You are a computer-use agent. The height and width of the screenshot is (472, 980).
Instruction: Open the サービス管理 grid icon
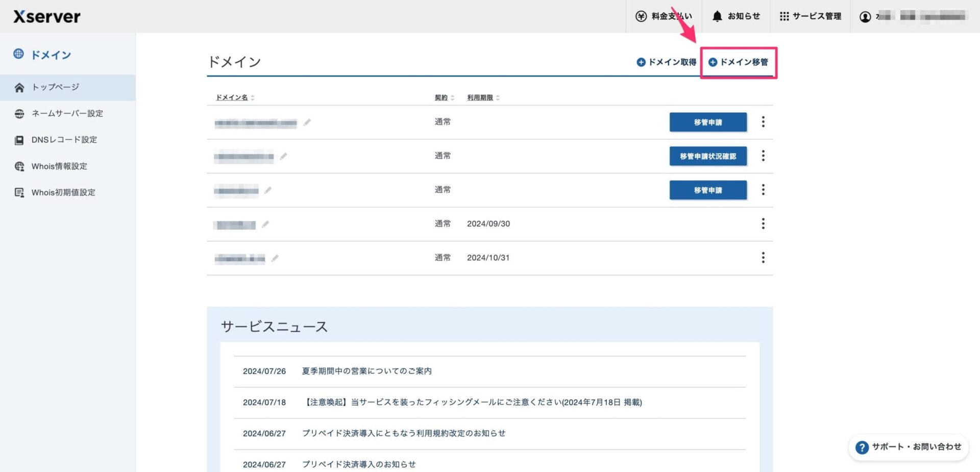(x=785, y=16)
